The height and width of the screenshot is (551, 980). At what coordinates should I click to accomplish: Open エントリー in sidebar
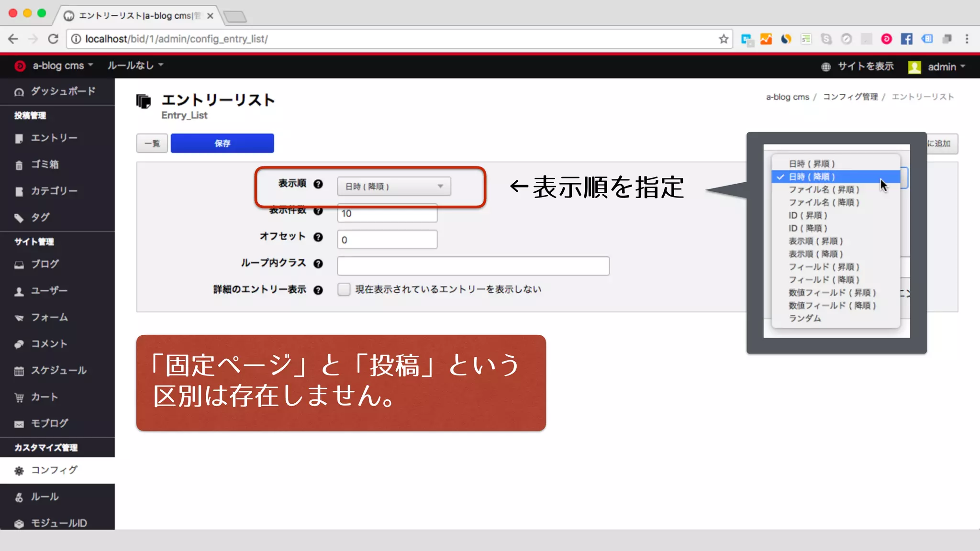pos(57,138)
